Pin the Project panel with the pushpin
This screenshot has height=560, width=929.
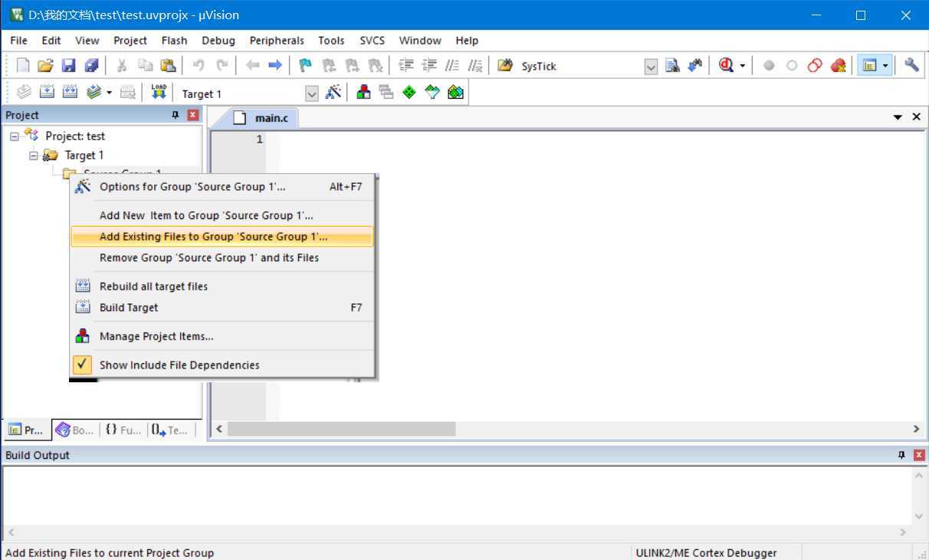pos(176,115)
